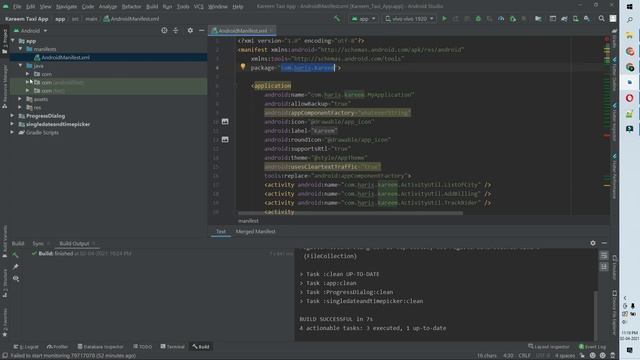Image resolution: width=640 pixels, height=360 pixels.
Task: Select AndroidManifest.xml in project tree
Action: (x=65, y=58)
